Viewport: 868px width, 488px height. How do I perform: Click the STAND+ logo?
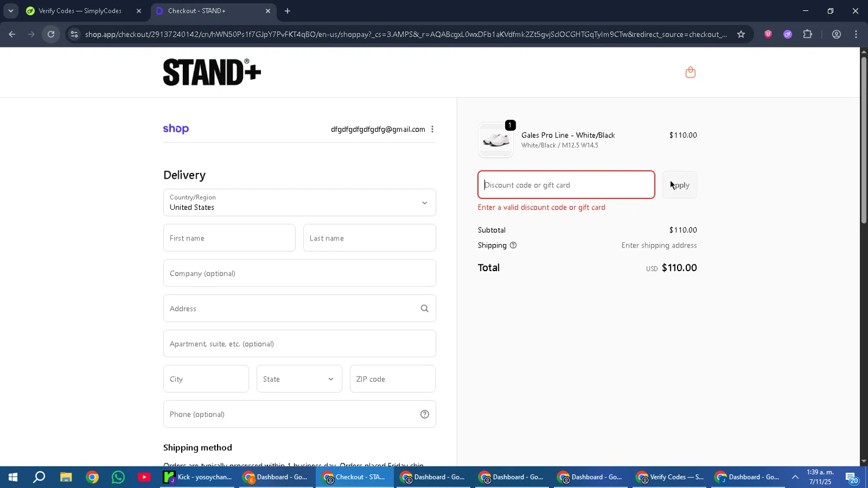(212, 72)
